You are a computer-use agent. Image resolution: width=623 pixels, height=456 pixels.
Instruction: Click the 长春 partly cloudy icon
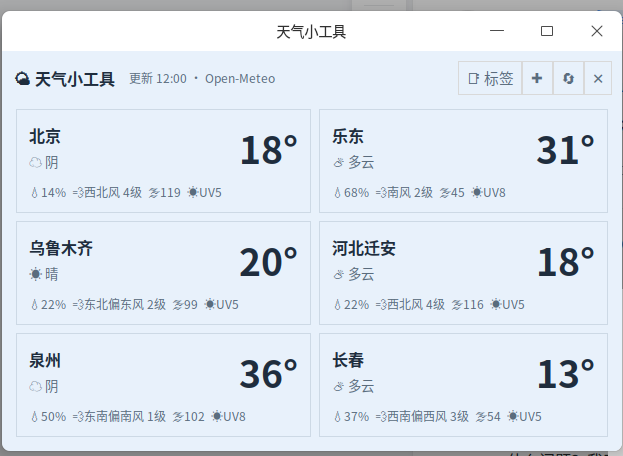point(339,386)
